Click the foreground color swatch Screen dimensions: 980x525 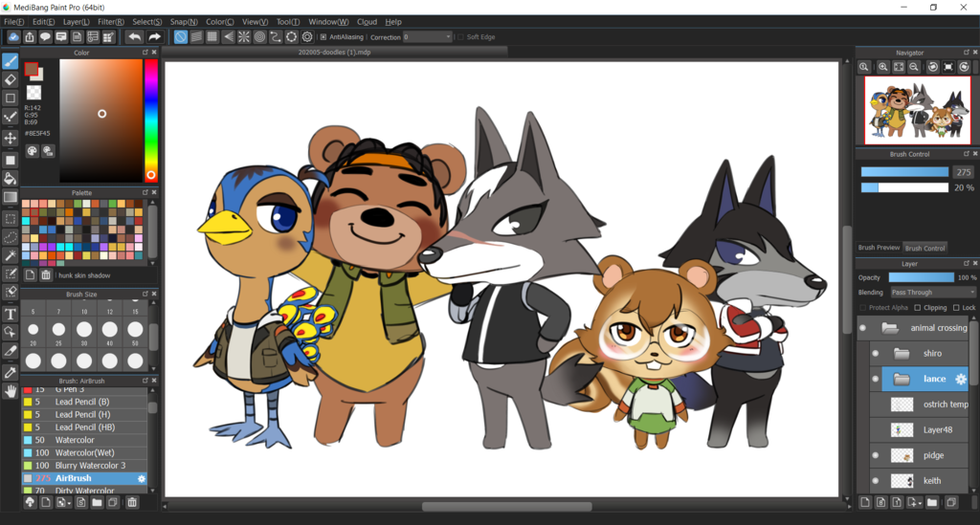click(x=31, y=69)
